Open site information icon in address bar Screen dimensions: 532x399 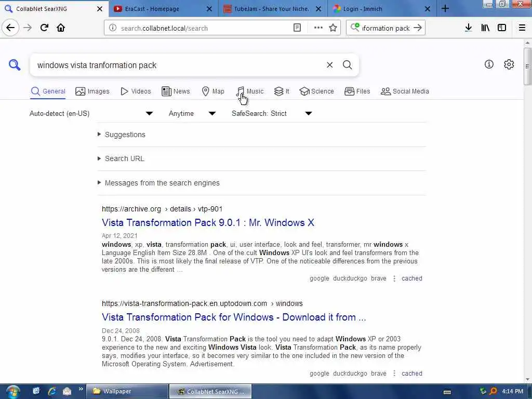113,28
